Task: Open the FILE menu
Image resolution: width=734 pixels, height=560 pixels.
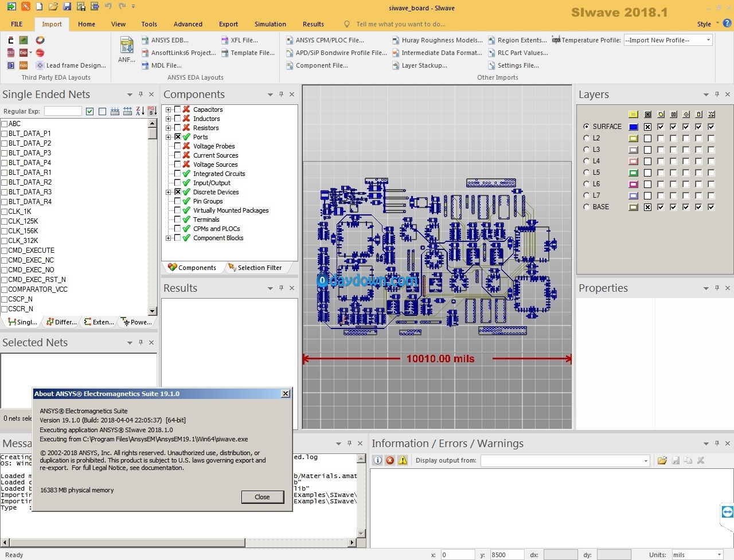Action: click(17, 24)
